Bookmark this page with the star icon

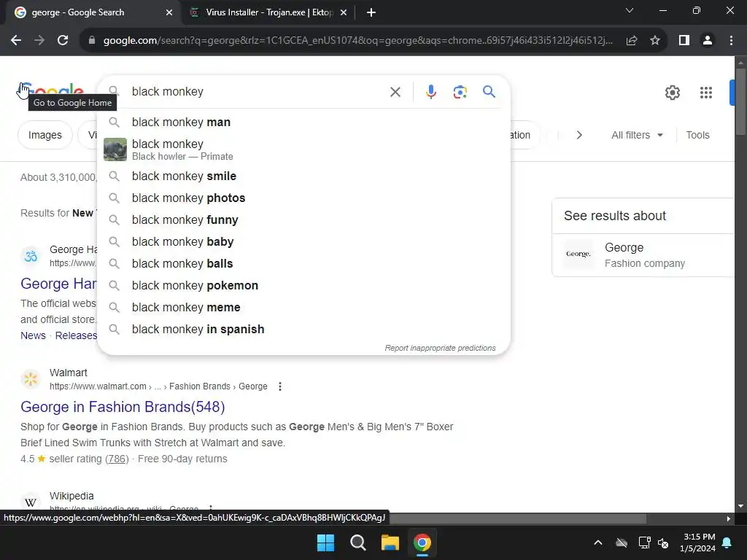point(655,41)
